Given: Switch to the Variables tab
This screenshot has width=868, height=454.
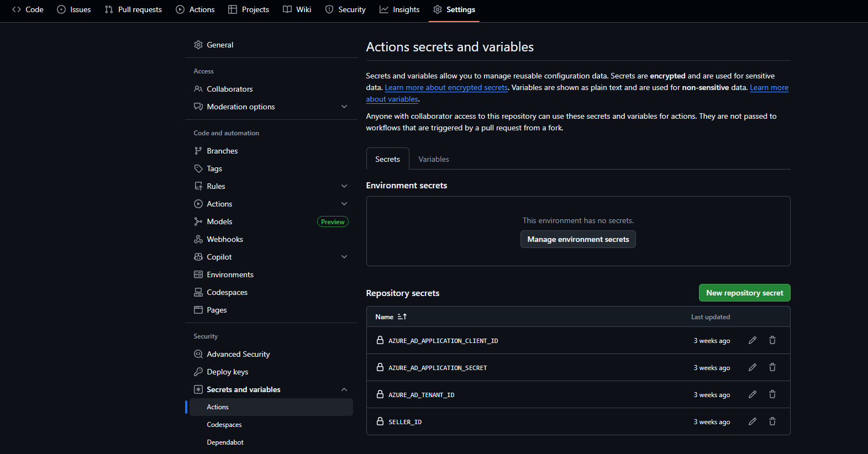Looking at the screenshot, I should 433,159.
